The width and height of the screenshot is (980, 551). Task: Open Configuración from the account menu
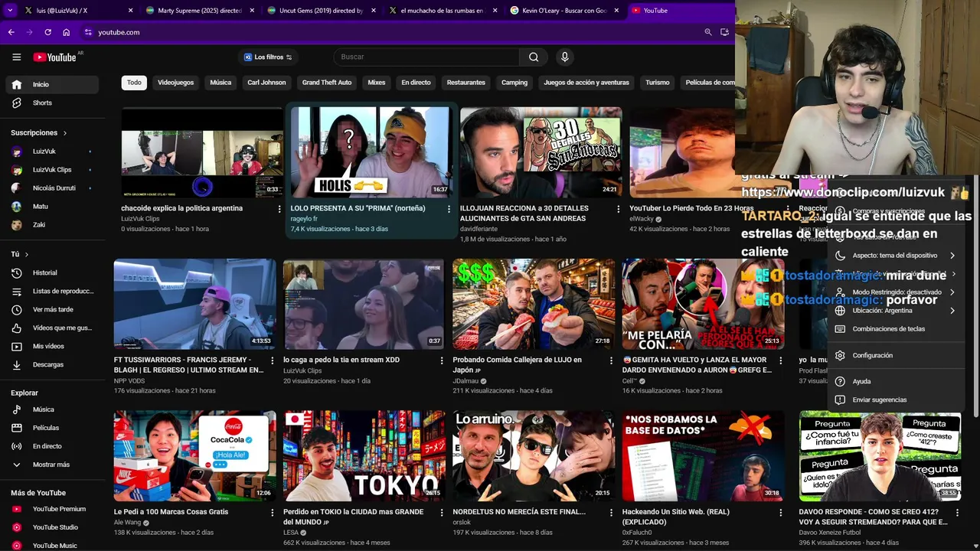tap(895, 355)
